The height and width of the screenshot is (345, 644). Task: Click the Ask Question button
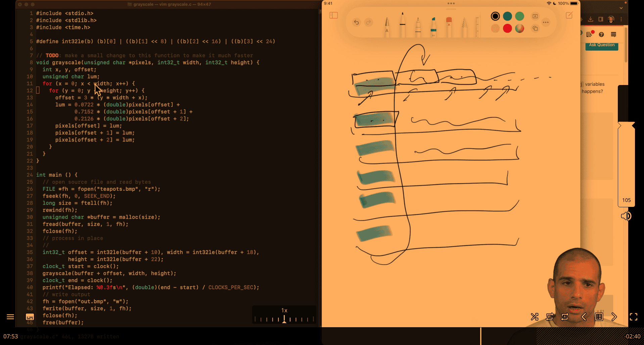click(602, 45)
